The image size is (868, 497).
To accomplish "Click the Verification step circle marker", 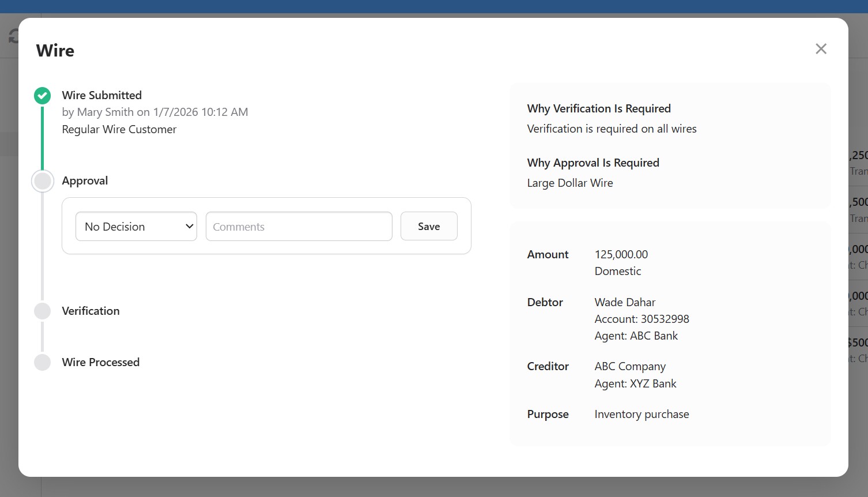I will (x=42, y=311).
